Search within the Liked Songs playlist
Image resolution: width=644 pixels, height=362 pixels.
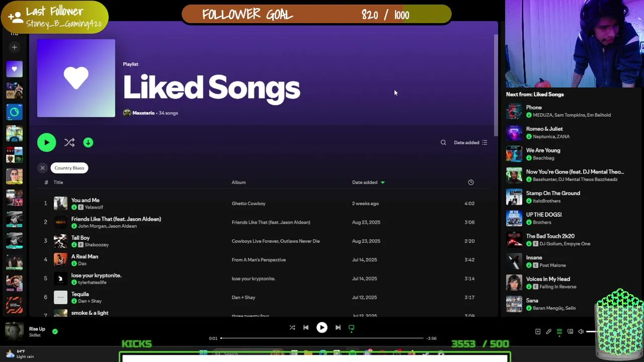pos(443,143)
